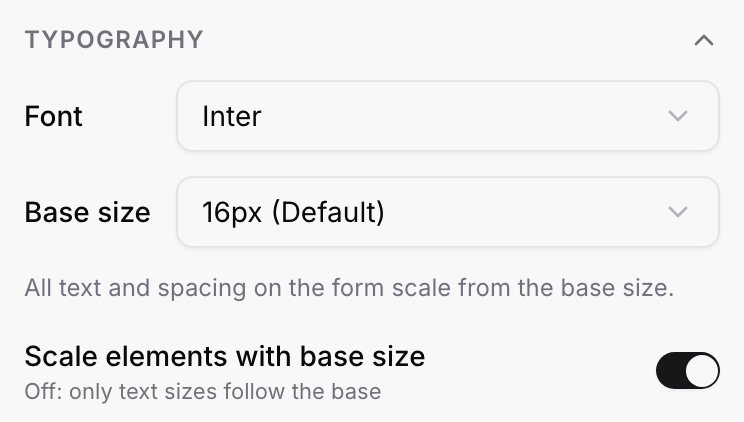Change font family from Inter

click(448, 116)
